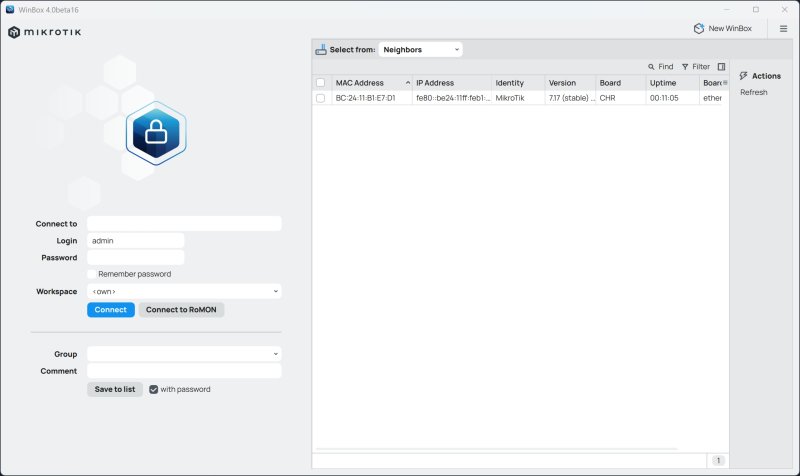Sort by the Uptime column header
This screenshot has height=476, width=800.
click(672, 83)
